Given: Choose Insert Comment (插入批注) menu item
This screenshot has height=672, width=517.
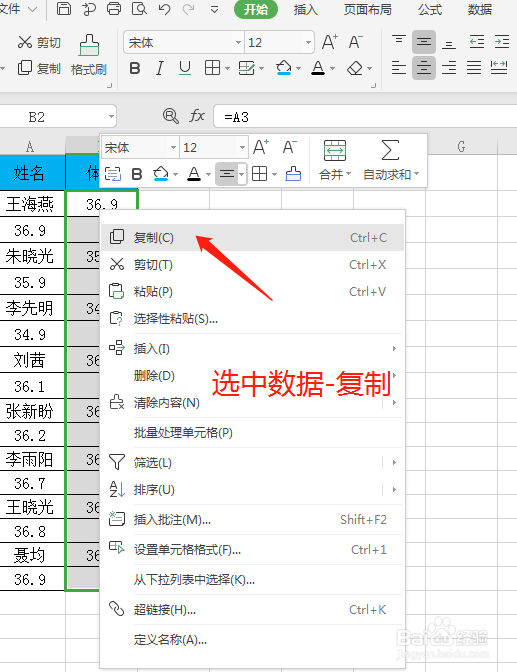Looking at the screenshot, I should (252, 519).
